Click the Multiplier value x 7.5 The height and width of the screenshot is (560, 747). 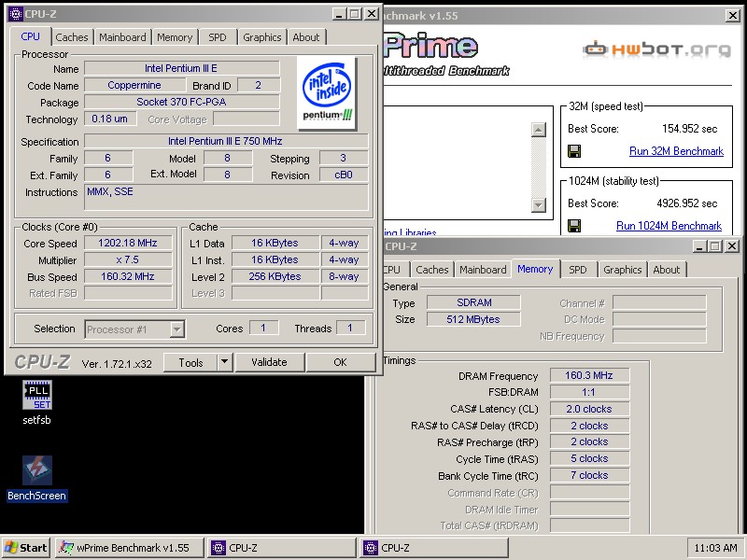click(x=128, y=260)
